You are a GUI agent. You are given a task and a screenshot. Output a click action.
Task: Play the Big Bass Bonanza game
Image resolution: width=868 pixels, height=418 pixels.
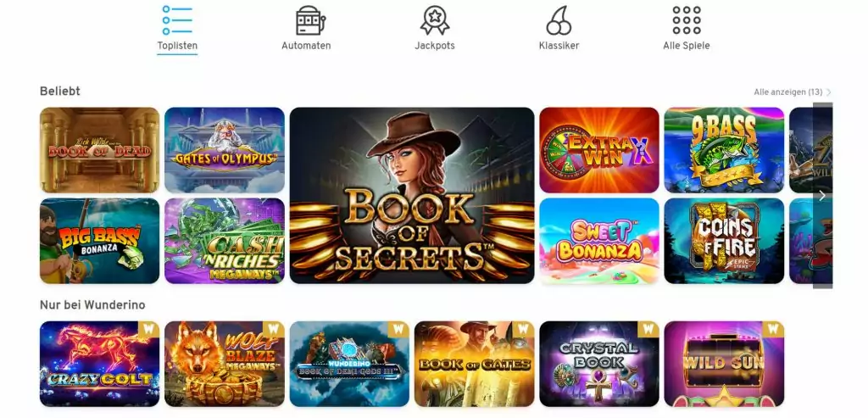pyautogui.click(x=100, y=241)
